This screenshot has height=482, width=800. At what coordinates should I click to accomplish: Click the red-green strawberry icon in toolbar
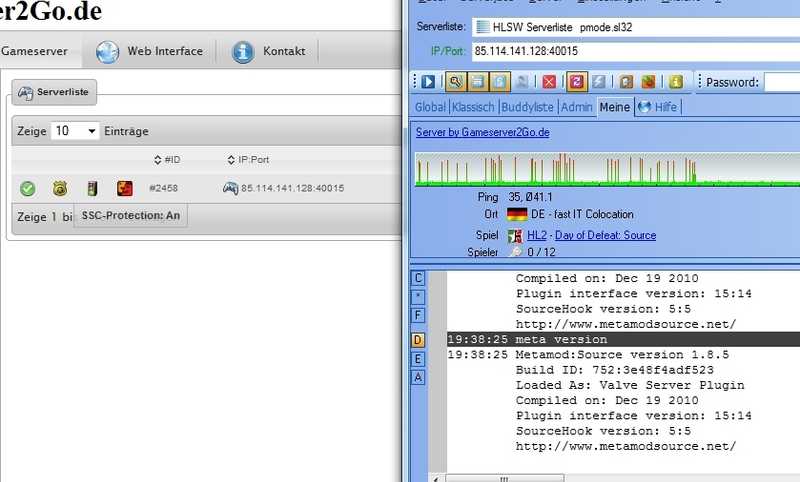tap(648, 82)
